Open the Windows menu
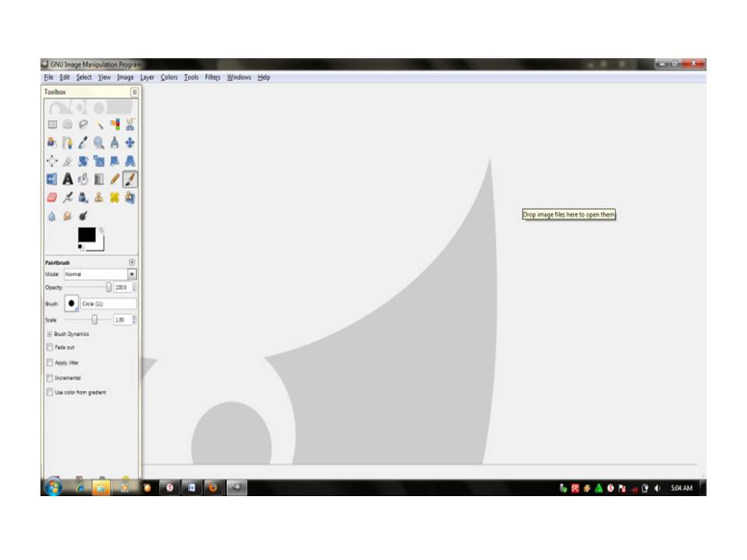 pyautogui.click(x=239, y=77)
